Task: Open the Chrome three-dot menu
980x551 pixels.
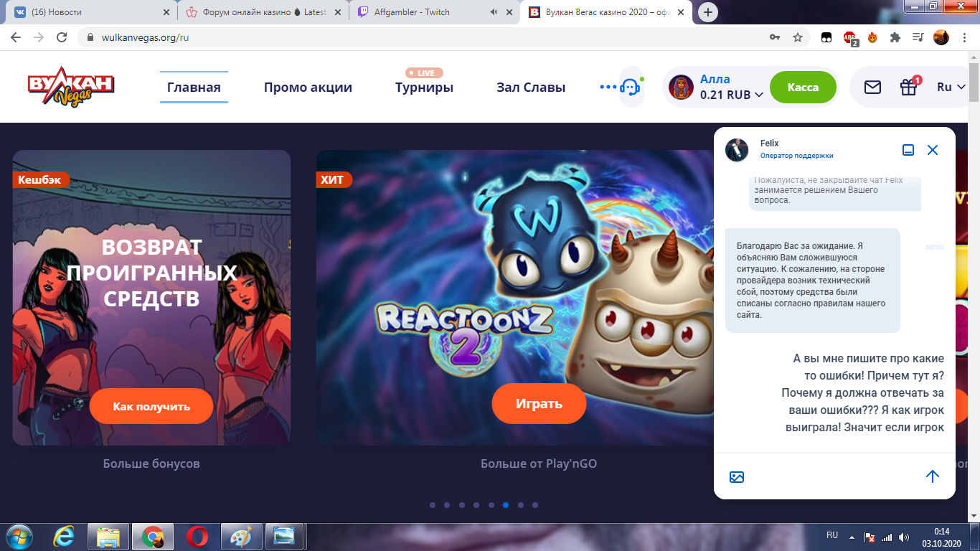Action: point(964,37)
